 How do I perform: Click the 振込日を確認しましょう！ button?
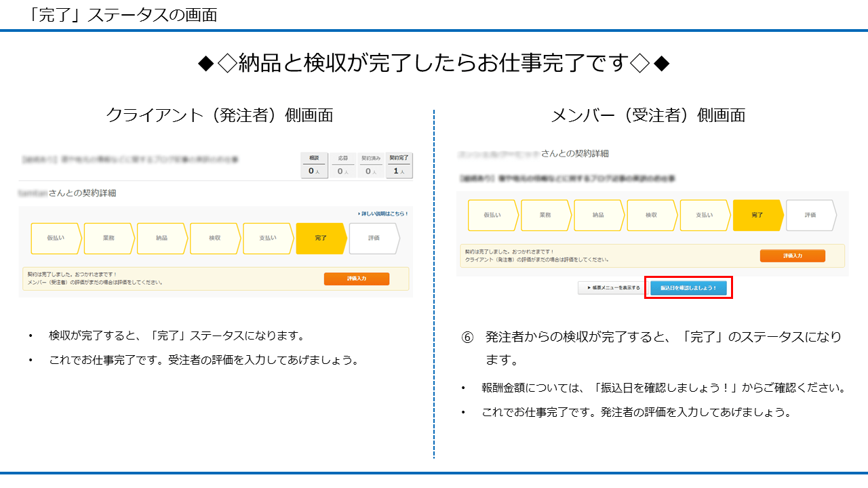689,287
